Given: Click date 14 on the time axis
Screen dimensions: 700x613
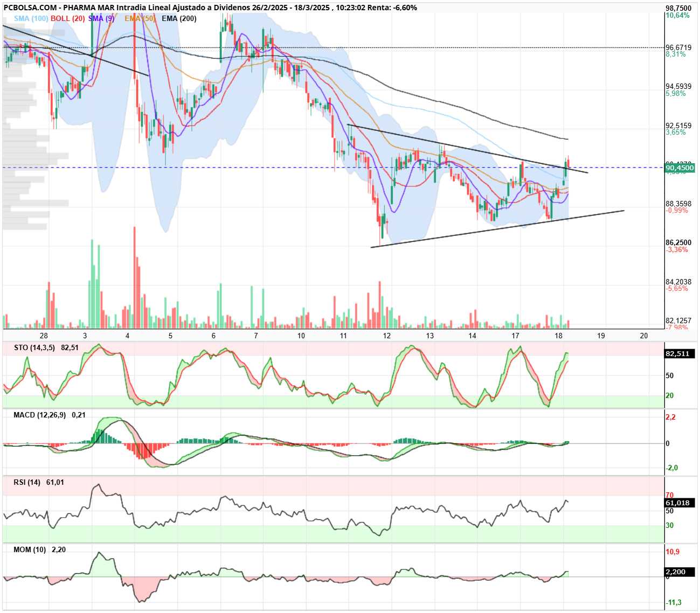Looking at the screenshot, I should pos(472,336).
